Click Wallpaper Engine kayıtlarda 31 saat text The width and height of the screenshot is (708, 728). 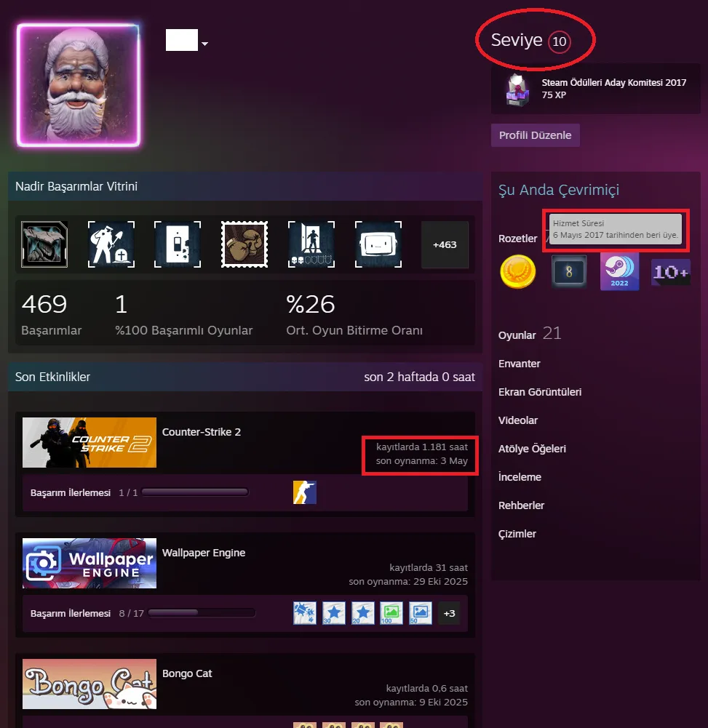429,567
